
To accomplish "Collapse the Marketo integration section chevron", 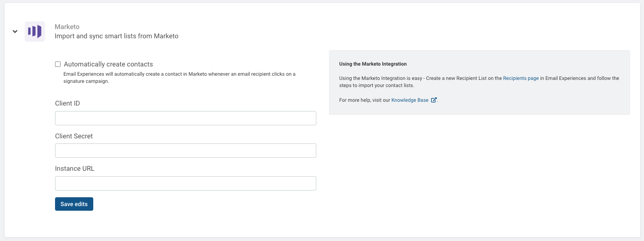I will point(15,32).
